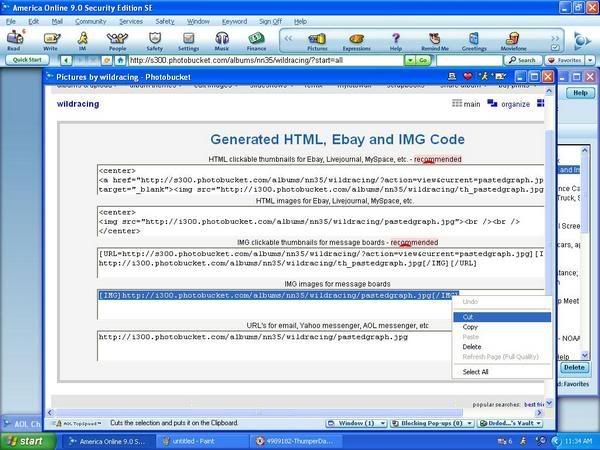
Task: Open the Settings icon
Action: (188, 41)
